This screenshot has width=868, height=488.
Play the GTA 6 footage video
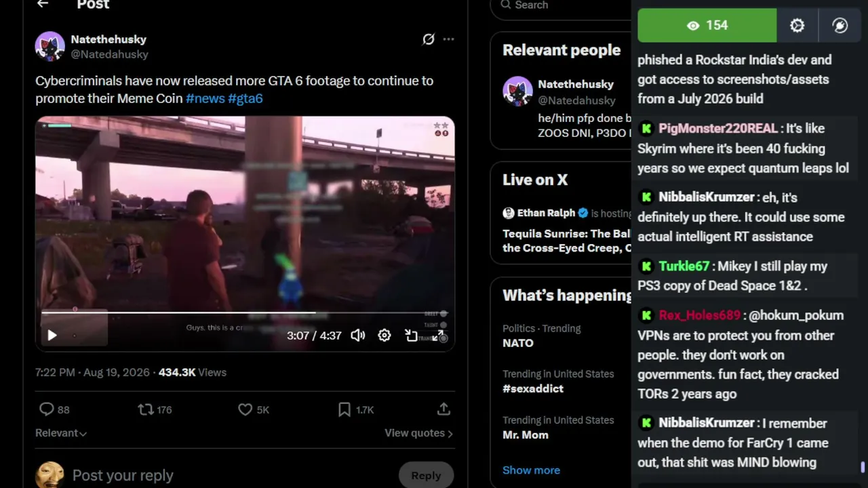[52, 335]
